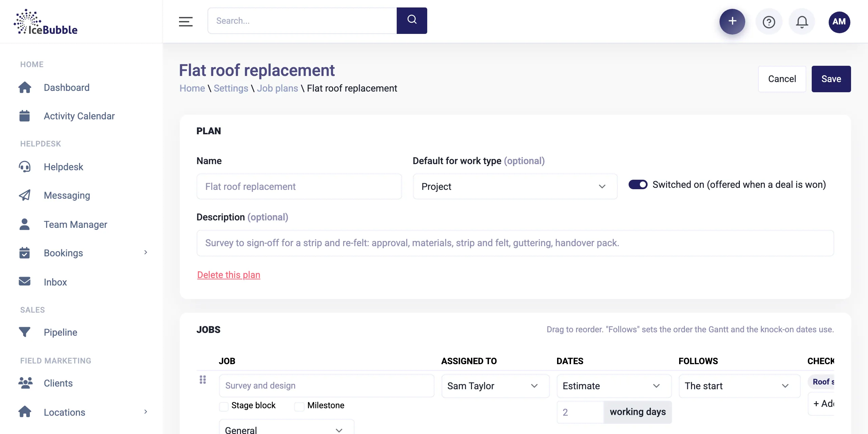Click the search magnifier button

pos(412,20)
